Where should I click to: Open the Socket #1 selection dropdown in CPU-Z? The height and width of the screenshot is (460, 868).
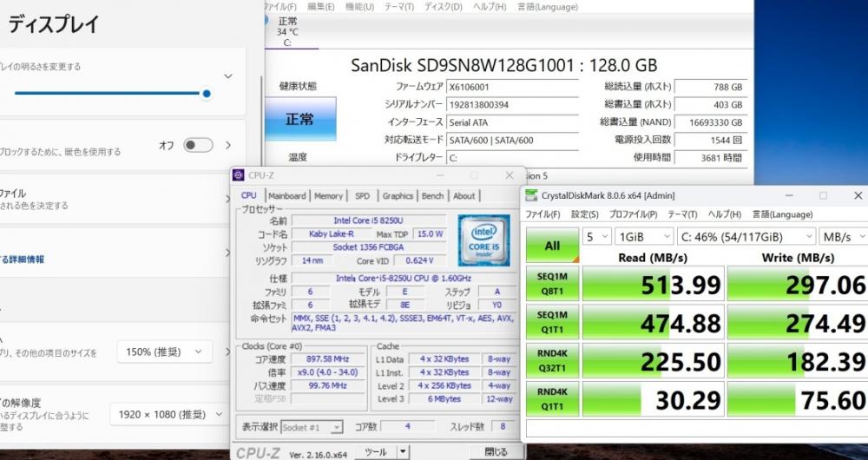pos(312,427)
